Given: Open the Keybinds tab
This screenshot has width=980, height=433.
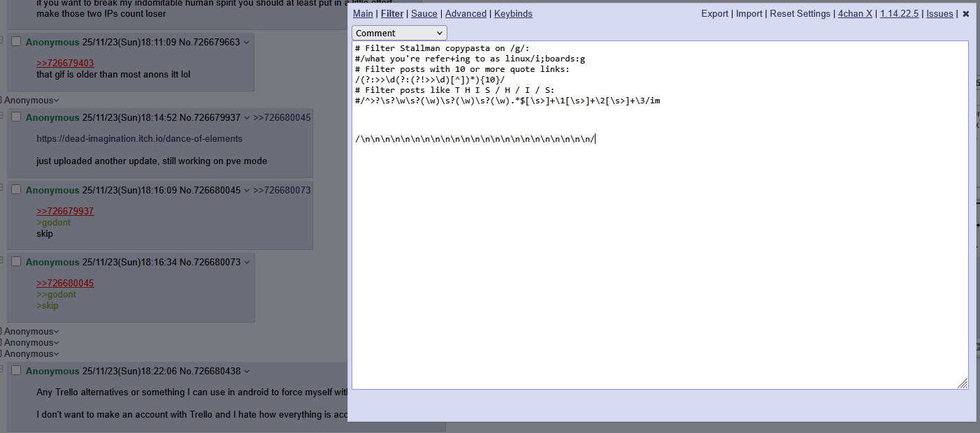Looking at the screenshot, I should click(x=513, y=14).
